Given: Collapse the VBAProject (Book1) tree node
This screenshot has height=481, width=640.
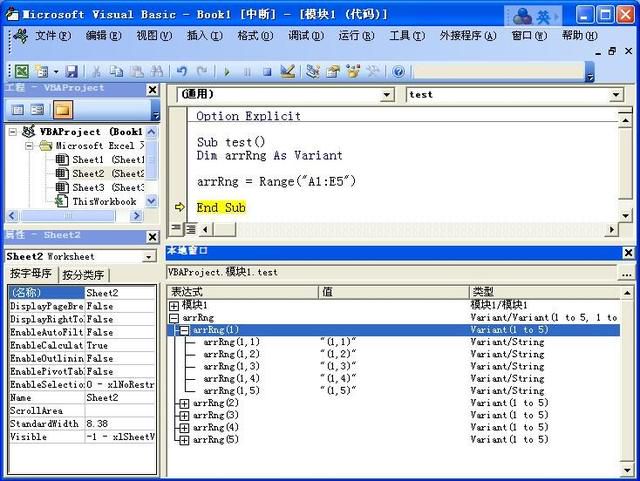Looking at the screenshot, I should [13, 132].
